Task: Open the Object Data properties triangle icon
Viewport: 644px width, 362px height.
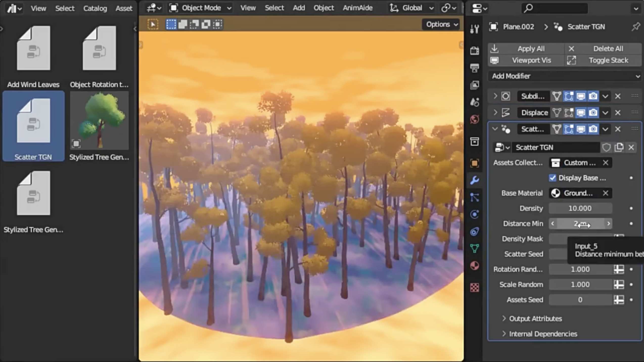Action: (x=474, y=248)
